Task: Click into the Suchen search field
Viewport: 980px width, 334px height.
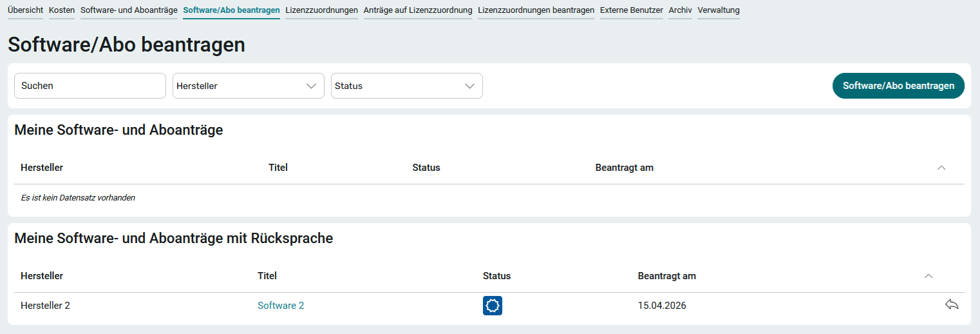Action: 90,86
